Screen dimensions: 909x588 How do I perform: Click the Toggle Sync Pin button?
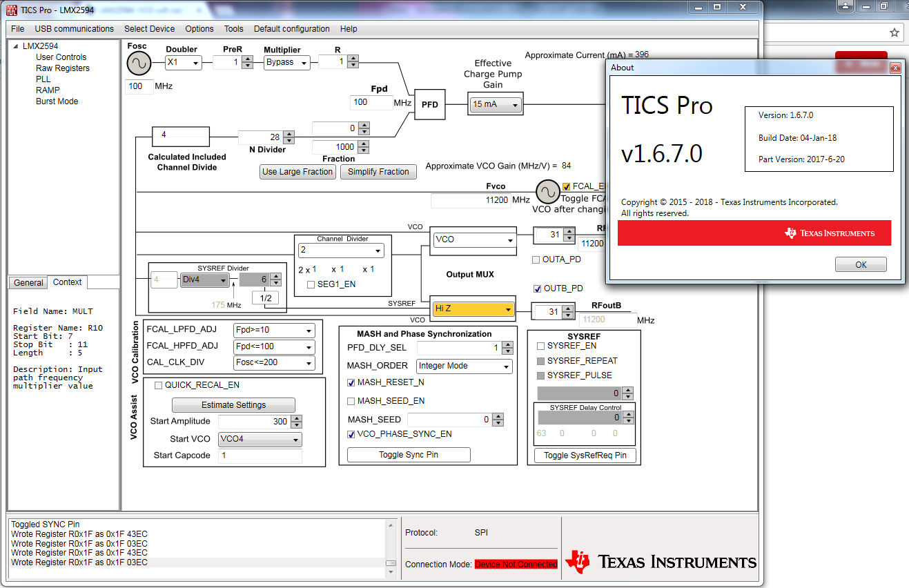point(409,455)
